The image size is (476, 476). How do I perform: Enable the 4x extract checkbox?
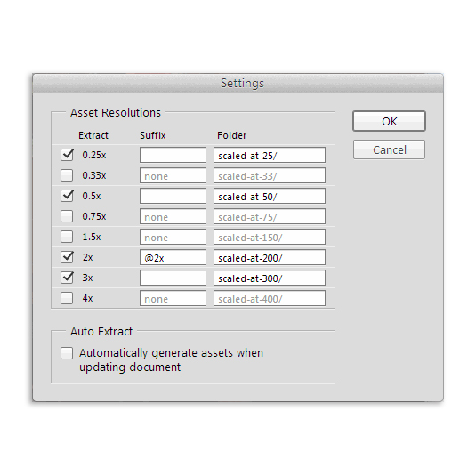tap(67, 298)
